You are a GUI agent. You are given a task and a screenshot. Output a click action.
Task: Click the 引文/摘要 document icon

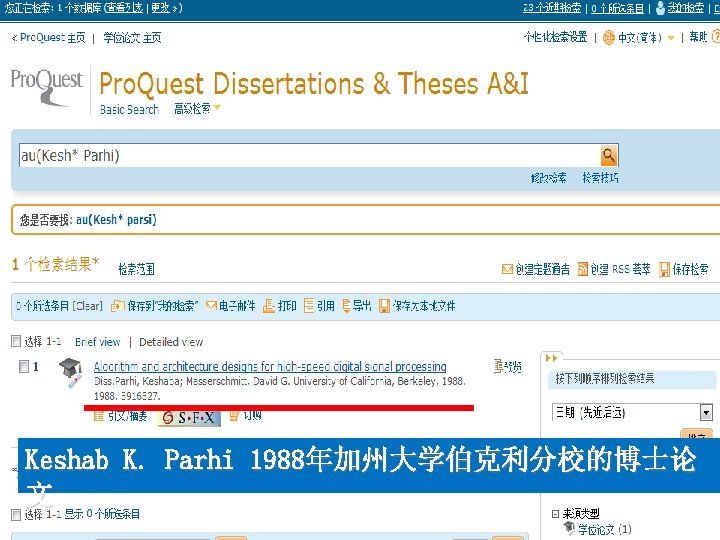(98, 416)
